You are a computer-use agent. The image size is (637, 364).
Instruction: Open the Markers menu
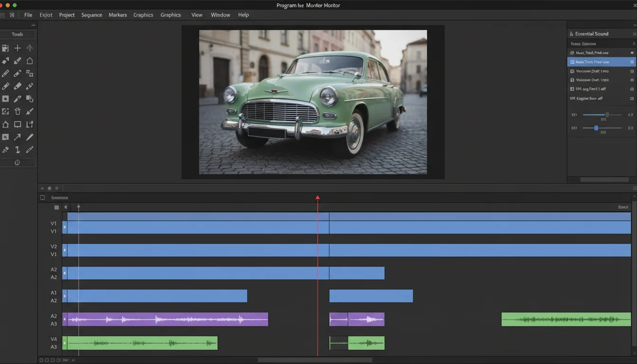[118, 15]
